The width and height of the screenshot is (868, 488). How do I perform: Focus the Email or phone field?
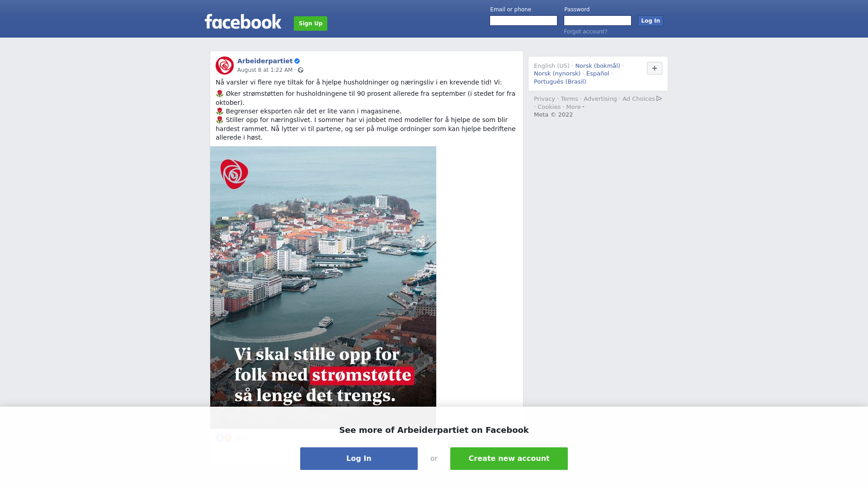(x=524, y=21)
